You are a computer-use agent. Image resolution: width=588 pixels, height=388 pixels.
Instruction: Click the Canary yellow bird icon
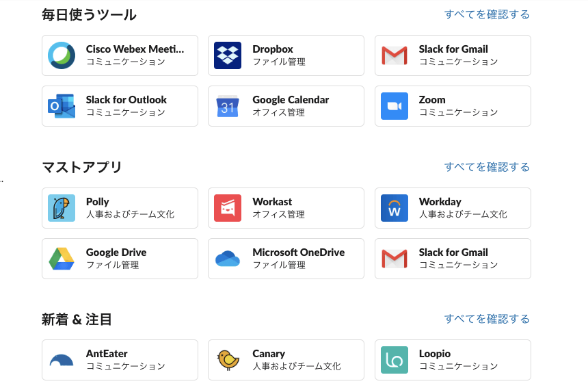(x=228, y=360)
